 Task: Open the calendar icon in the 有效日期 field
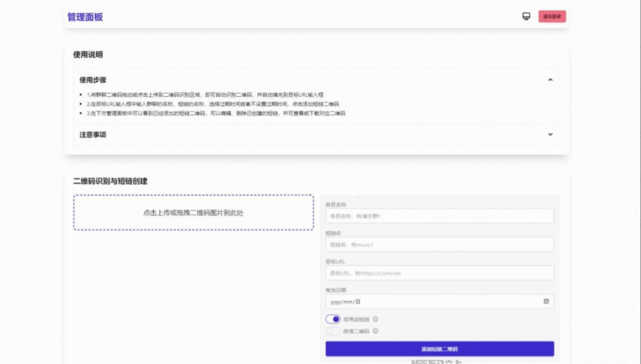click(546, 301)
